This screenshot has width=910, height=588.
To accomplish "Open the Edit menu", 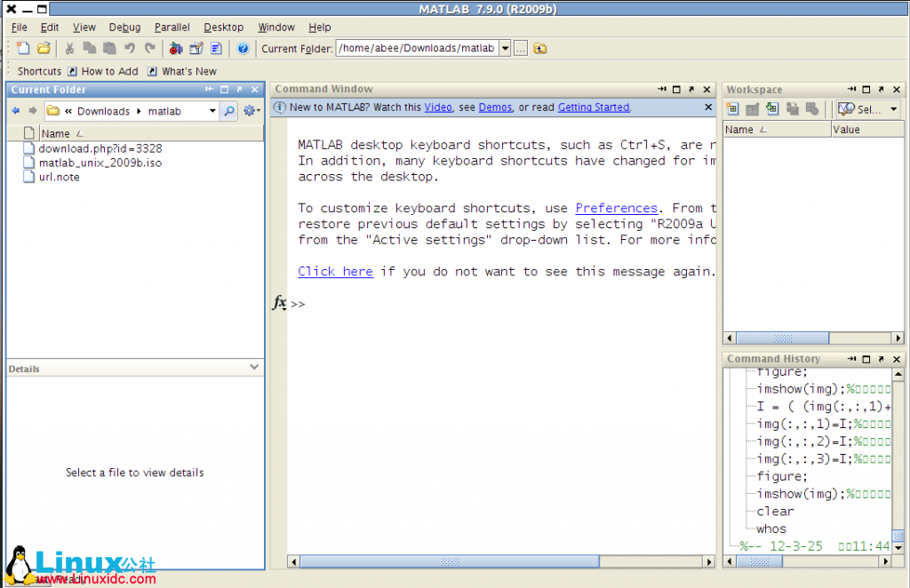I will [x=50, y=28].
